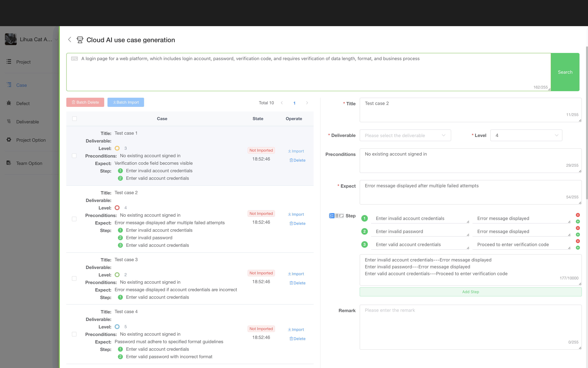The height and width of the screenshot is (368, 588).
Task: Click the page vertical scrollbar
Action: tap(587, 123)
